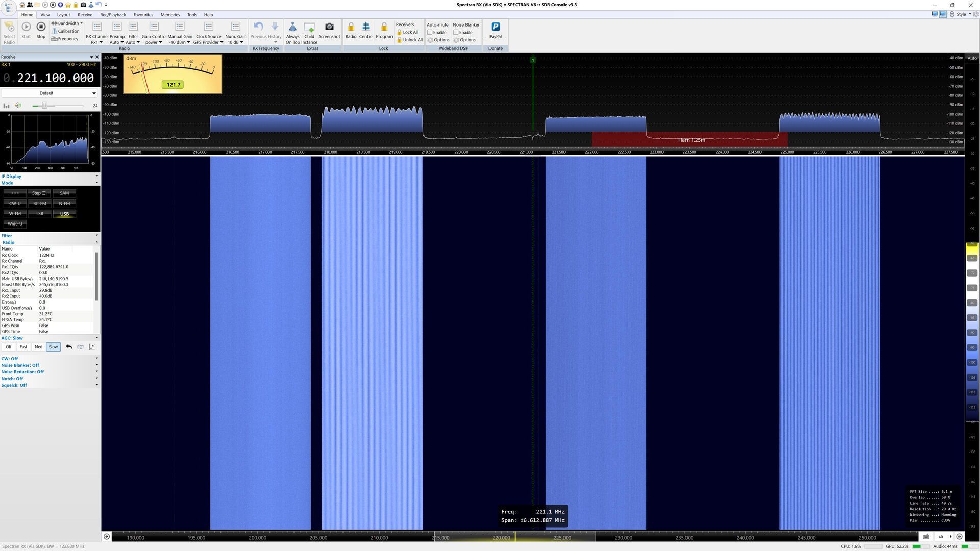Open the Rec/Playback ribbon tab
980x551 pixels.
pyautogui.click(x=113, y=15)
